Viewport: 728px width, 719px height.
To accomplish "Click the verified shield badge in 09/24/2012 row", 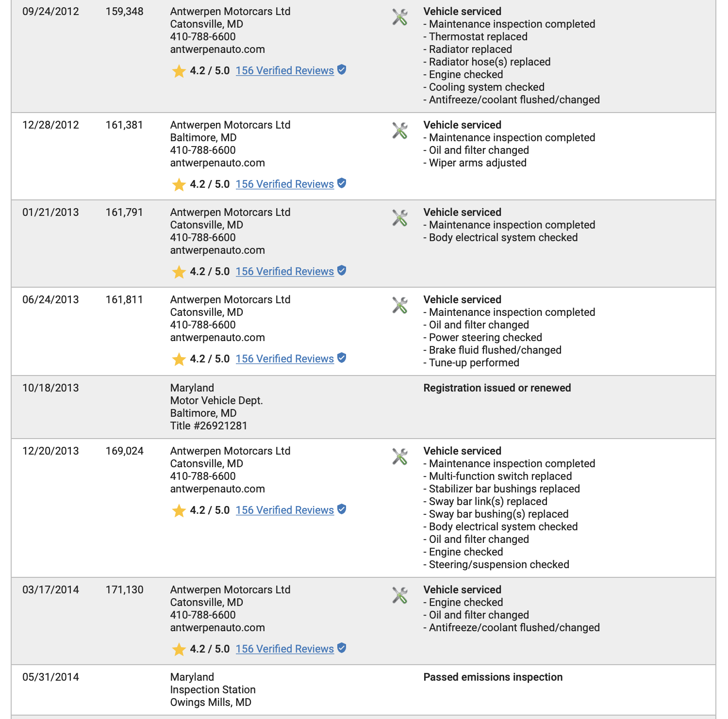I will [x=342, y=70].
